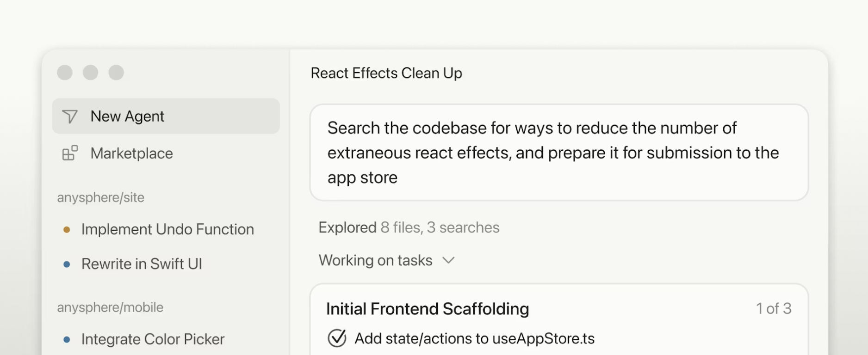Open the New Agent sidebar item
This screenshot has width=868, height=355.
(x=127, y=116)
